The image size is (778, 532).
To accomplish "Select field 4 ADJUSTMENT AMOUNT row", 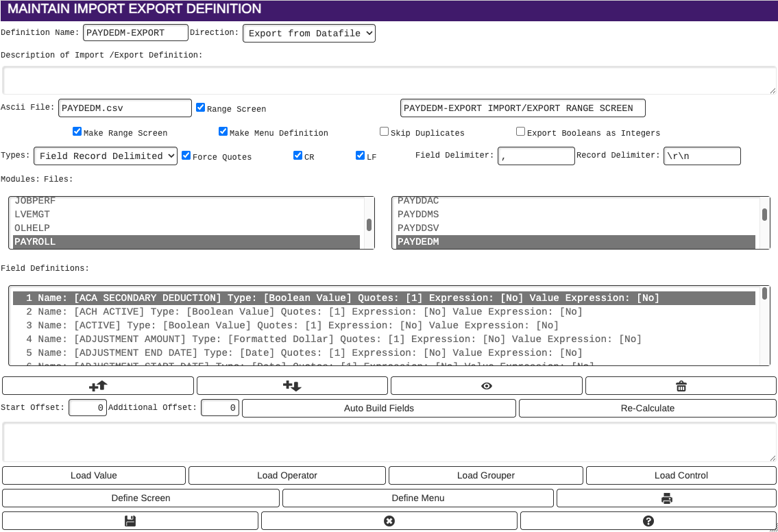I will [x=384, y=339].
